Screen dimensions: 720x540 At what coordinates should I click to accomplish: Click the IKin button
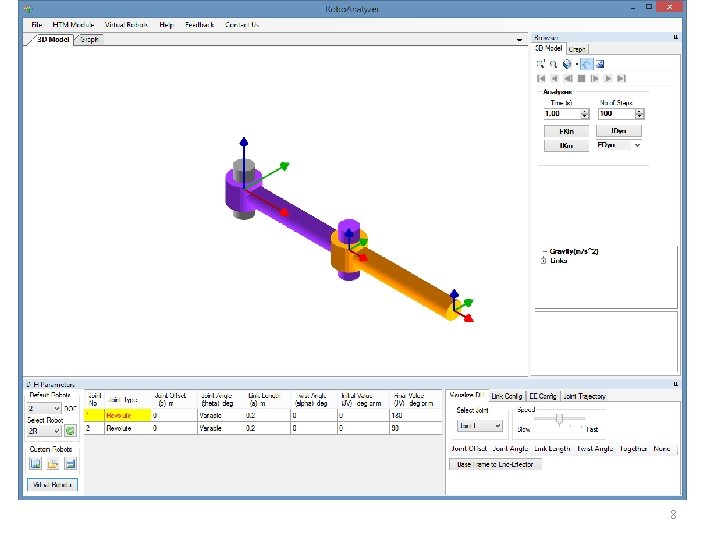tap(566, 146)
